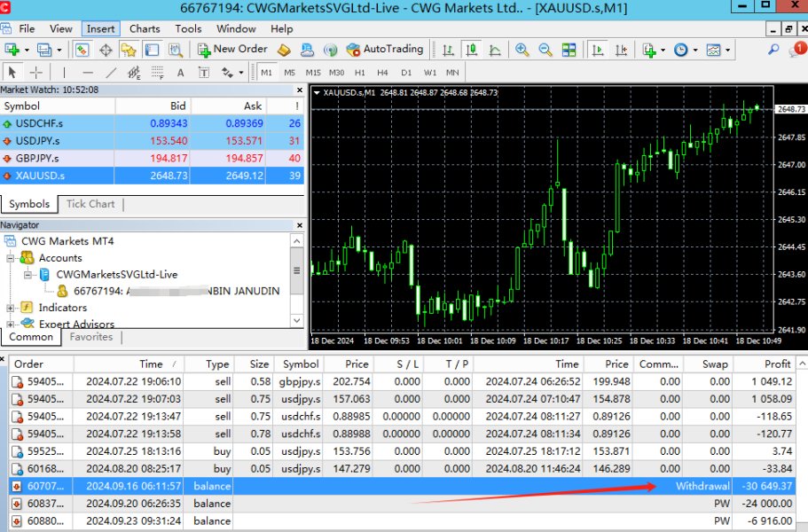
Task: Select the Trendline drawing tool
Action: (x=111, y=73)
